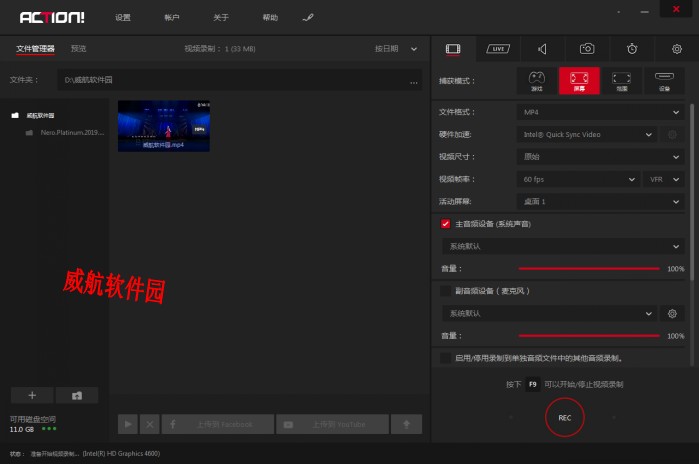Switch to the LIVE streaming tab
Screen dimensions: 699x464
click(x=497, y=48)
